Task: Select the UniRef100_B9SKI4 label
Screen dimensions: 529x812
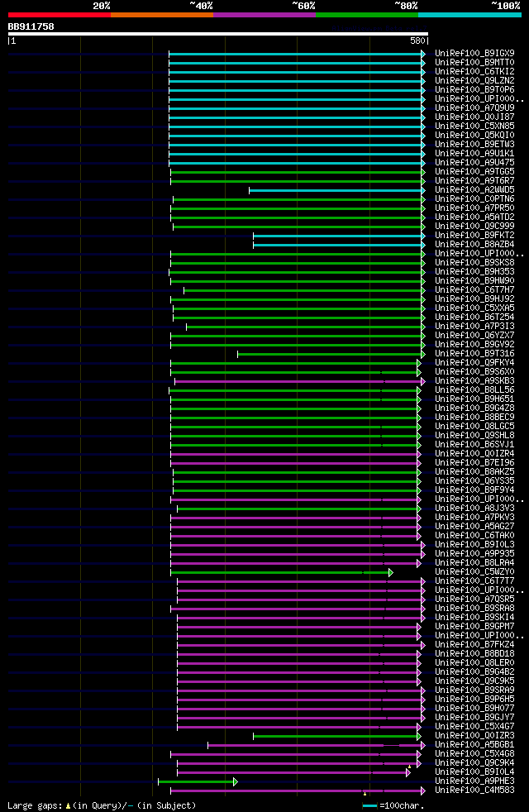Action: point(474,618)
